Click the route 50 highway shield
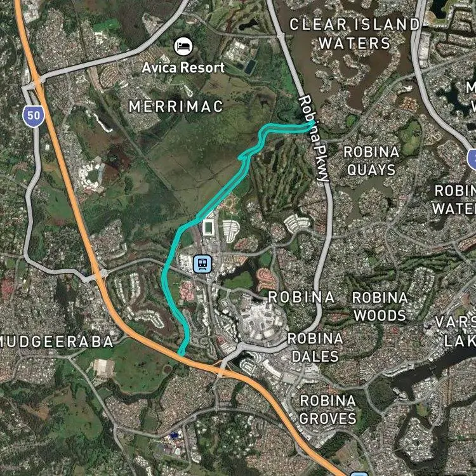476x476 pixels. click(34, 116)
